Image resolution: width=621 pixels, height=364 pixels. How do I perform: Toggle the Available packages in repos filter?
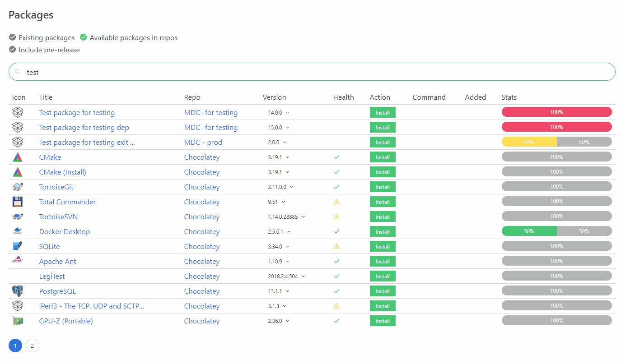tap(129, 37)
